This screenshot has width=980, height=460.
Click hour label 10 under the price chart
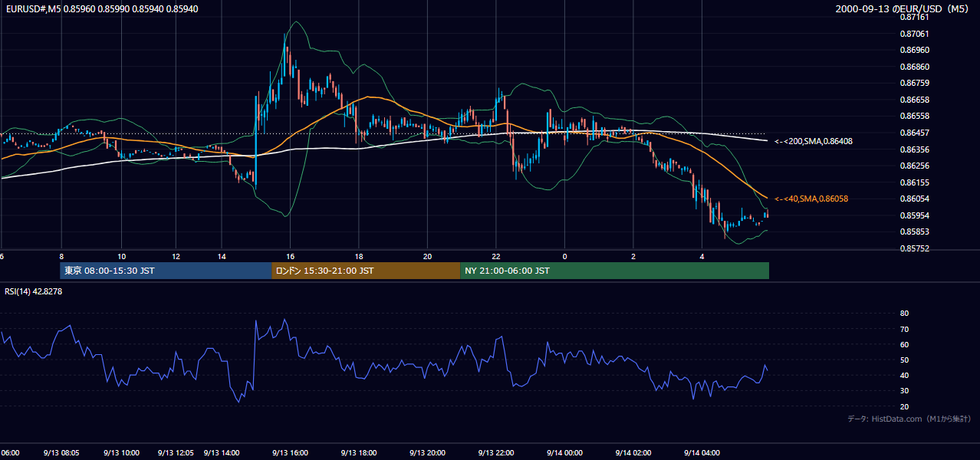pyautogui.click(x=122, y=256)
